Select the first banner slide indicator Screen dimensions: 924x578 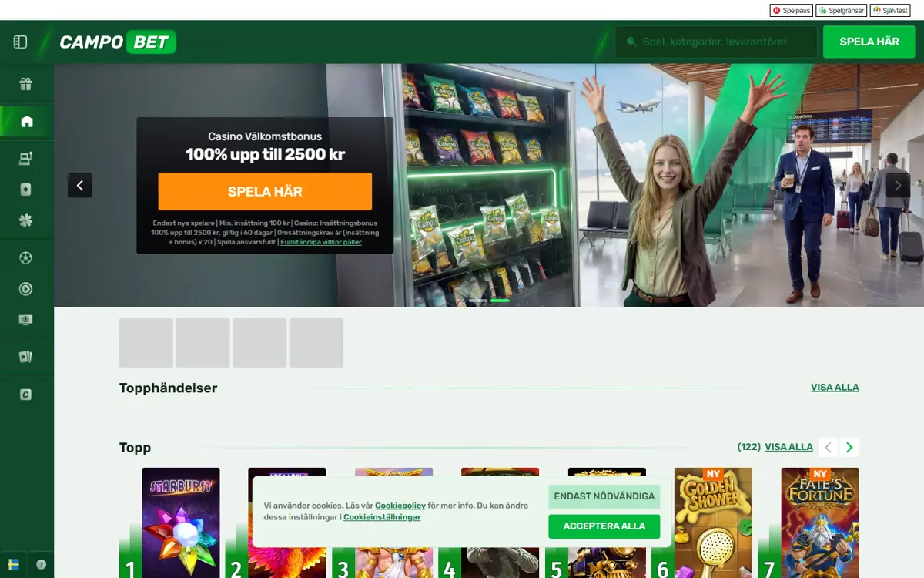477,300
